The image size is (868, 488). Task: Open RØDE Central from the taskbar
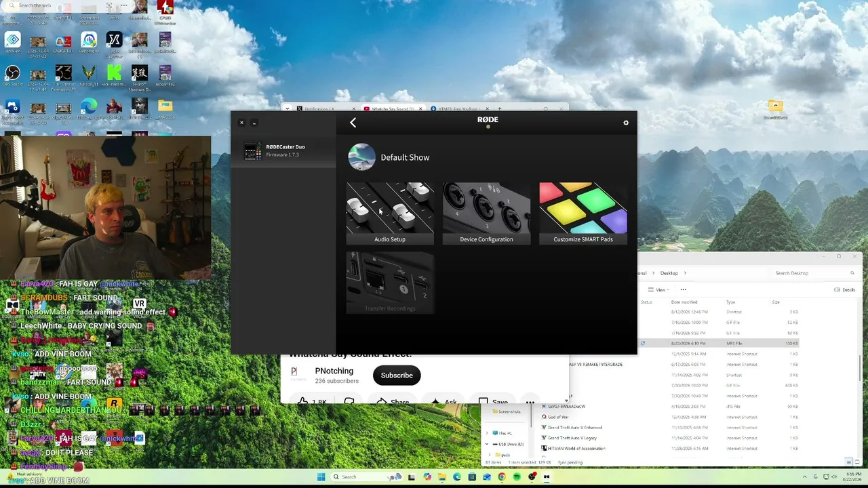point(547,476)
